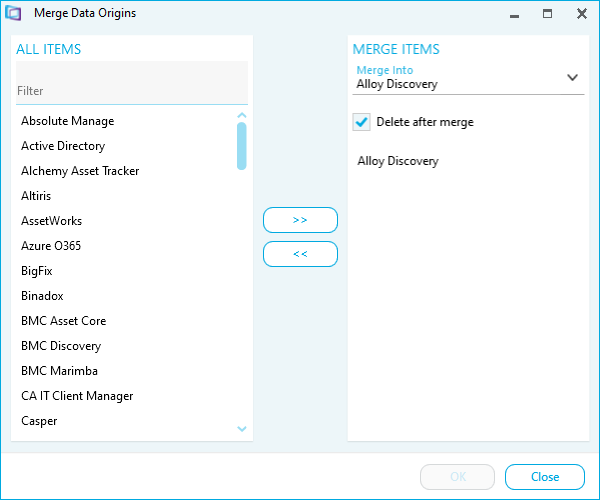
Task: Click the All Items list scrollbar thumb
Action: pos(241,146)
